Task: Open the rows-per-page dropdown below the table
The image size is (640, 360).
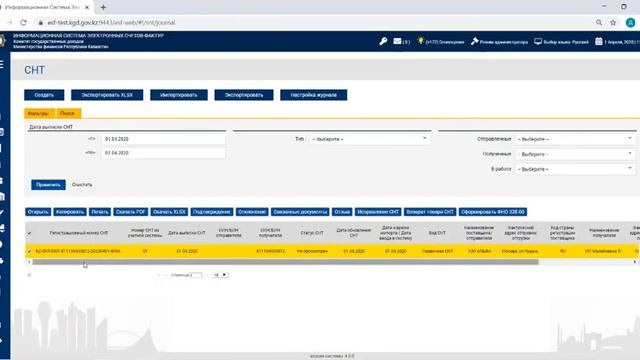Action: click(x=220, y=275)
